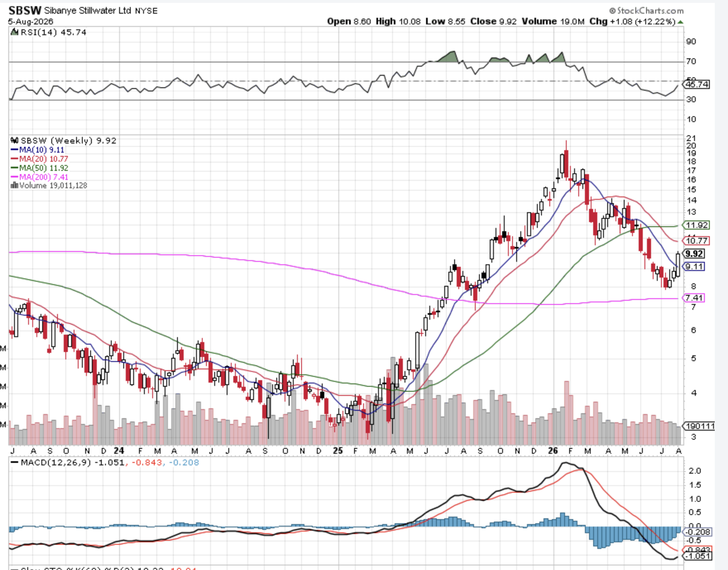
Task: Click the Volume 19.0M value in header
Action: coord(553,22)
